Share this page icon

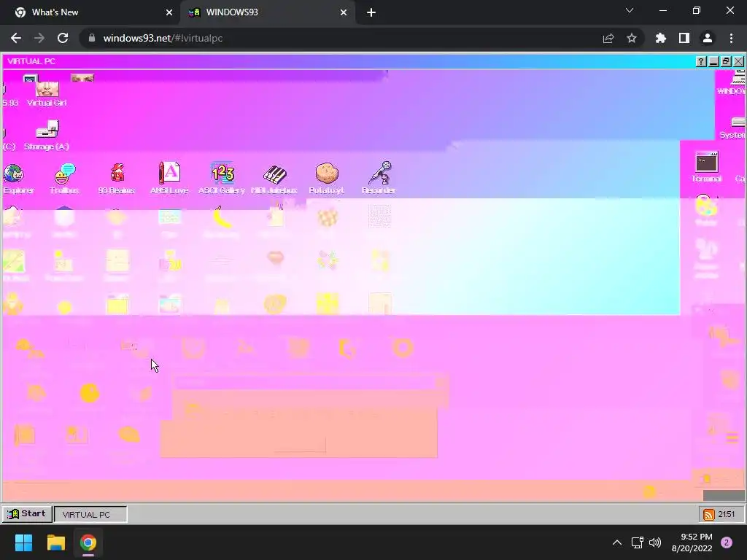tap(608, 38)
